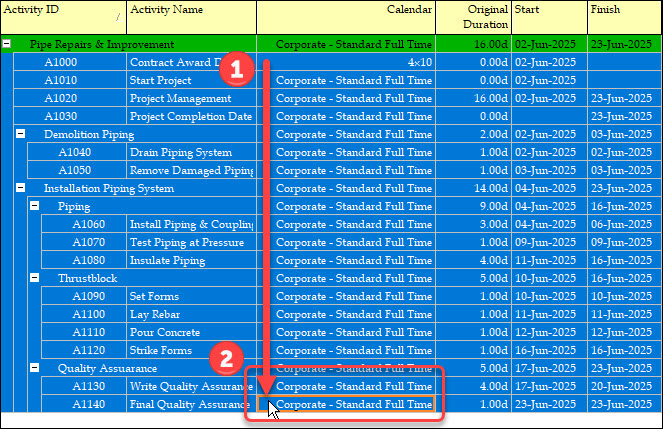
Task: Click the Activity Name column header
Action: [190, 17]
